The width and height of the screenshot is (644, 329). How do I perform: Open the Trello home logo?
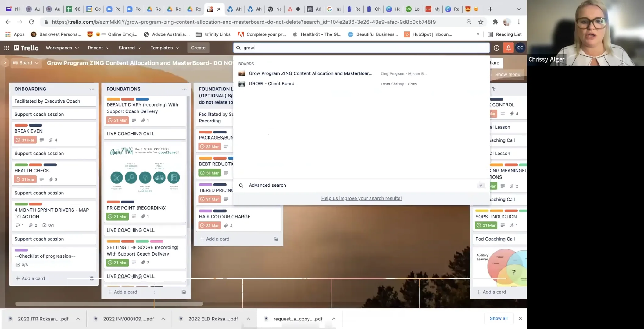pyautogui.click(x=26, y=48)
